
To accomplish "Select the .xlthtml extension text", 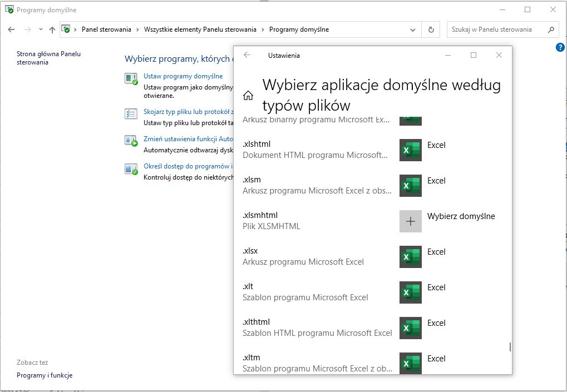I will (257, 322).
